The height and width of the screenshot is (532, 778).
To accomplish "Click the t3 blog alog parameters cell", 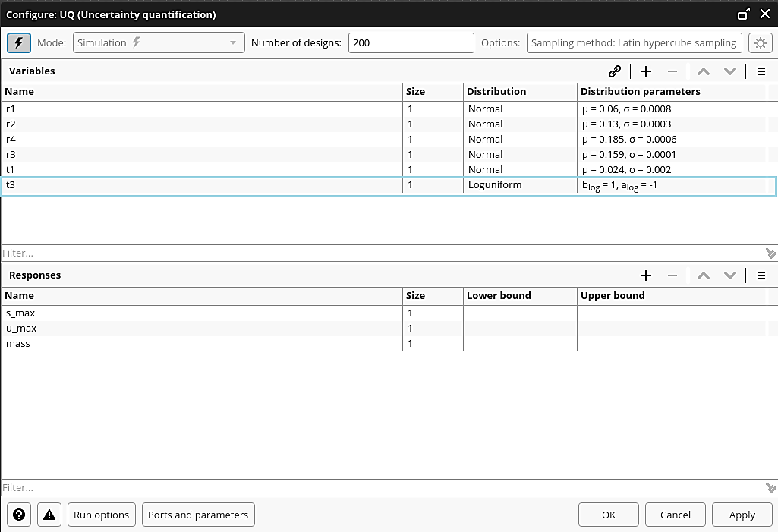I will [672, 185].
